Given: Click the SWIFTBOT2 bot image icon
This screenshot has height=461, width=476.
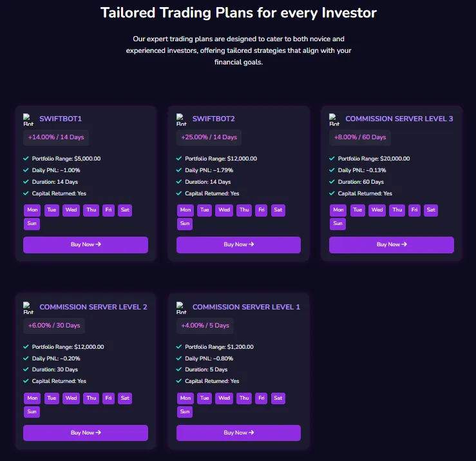Looking at the screenshot, I should [x=182, y=119].
